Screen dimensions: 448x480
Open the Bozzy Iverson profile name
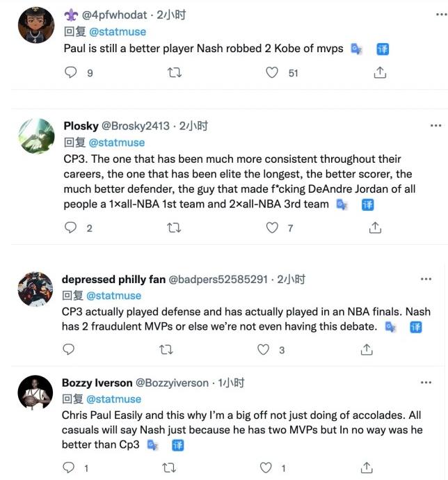click(96, 383)
